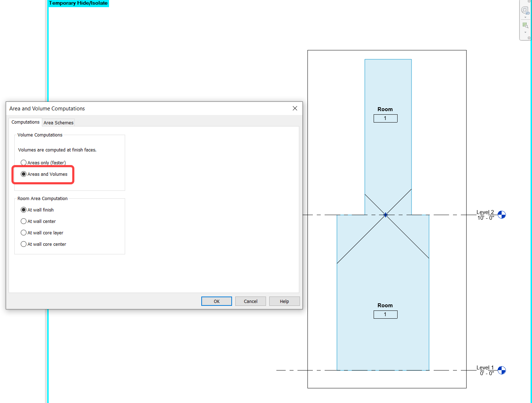Open the zoom tools dropdown
This screenshot has height=403, width=532.
point(525,32)
